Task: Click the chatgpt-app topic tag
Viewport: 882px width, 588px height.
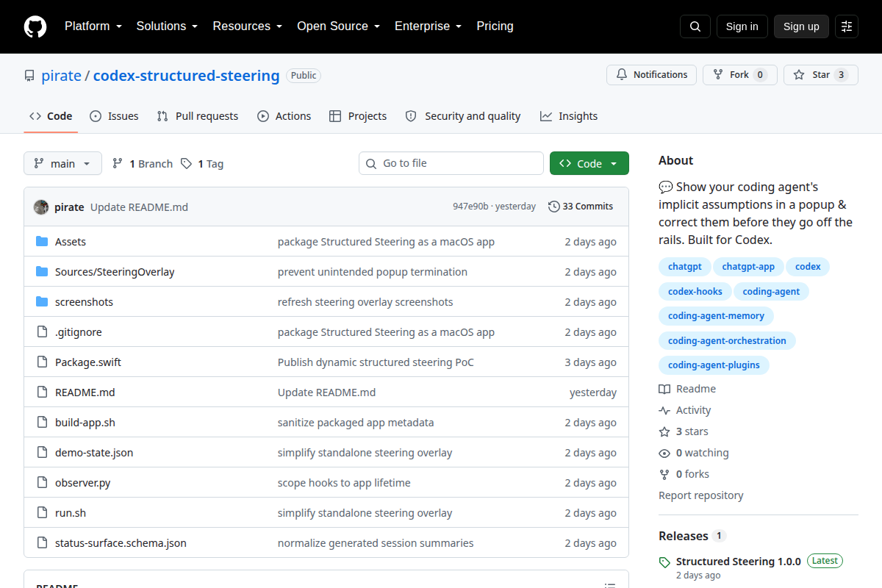Action: [748, 267]
